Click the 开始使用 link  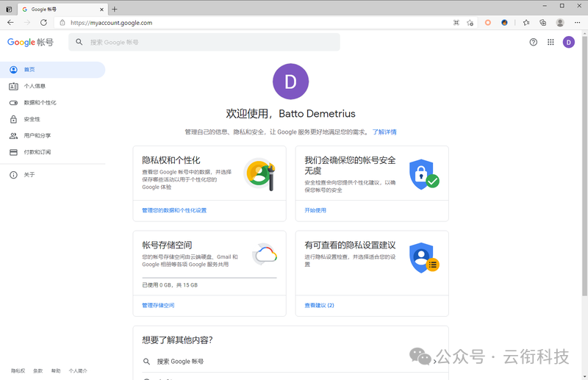[315, 210]
